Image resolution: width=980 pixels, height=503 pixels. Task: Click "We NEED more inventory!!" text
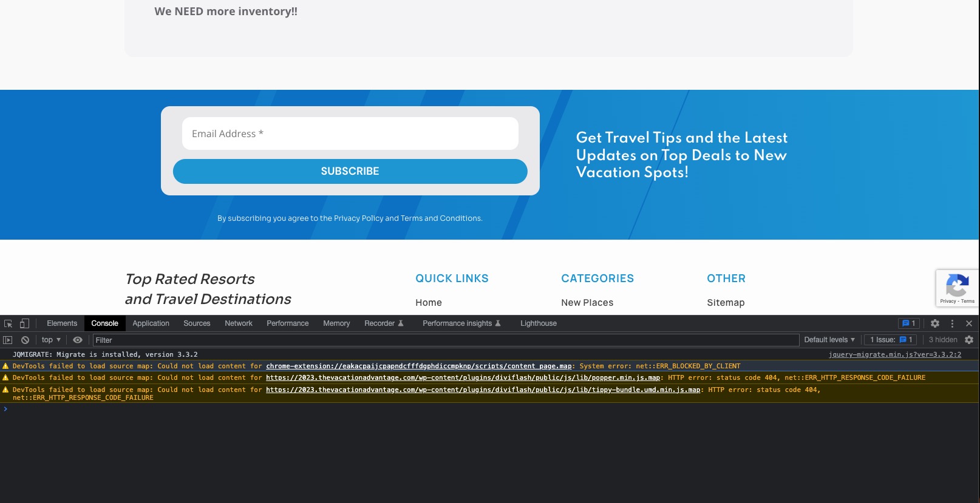point(226,12)
